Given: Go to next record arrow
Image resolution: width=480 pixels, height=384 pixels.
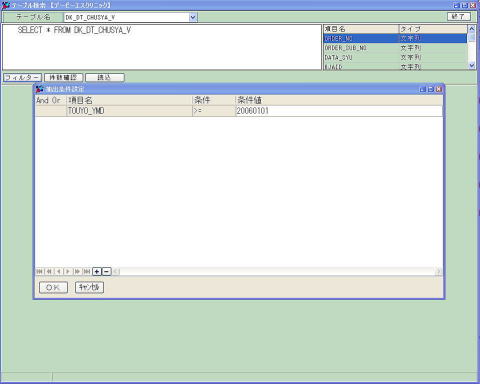Looking at the screenshot, I should click(x=68, y=272).
